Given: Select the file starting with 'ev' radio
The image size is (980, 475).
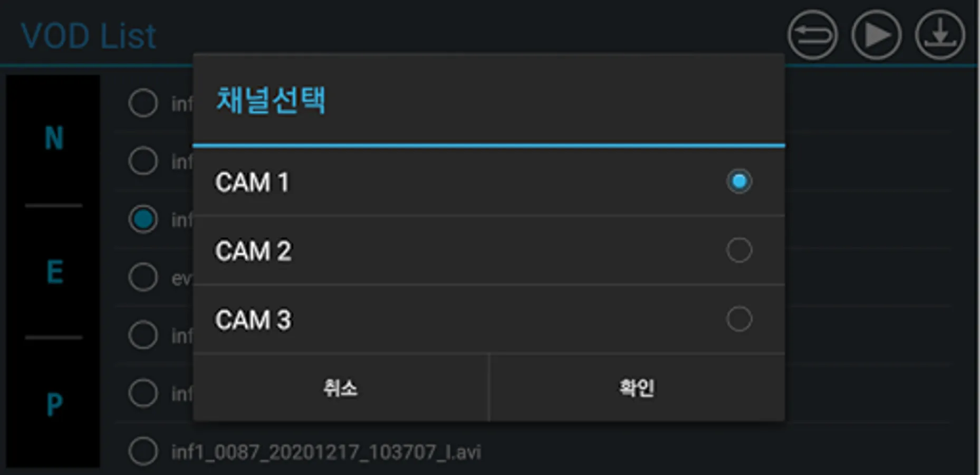Looking at the screenshot, I should pos(143,277).
